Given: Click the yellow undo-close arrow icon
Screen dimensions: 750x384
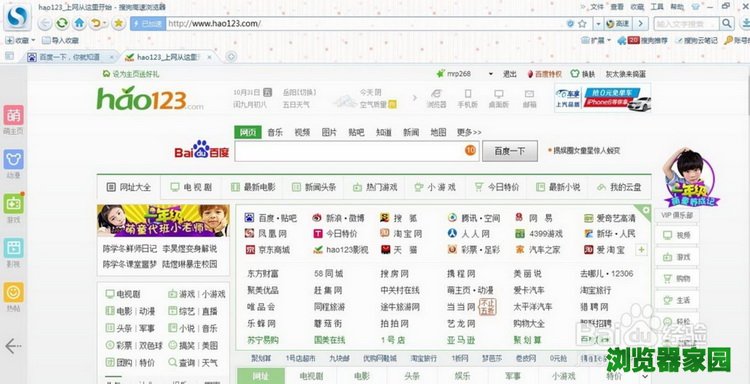Looking at the screenshot, I should coord(97,23).
